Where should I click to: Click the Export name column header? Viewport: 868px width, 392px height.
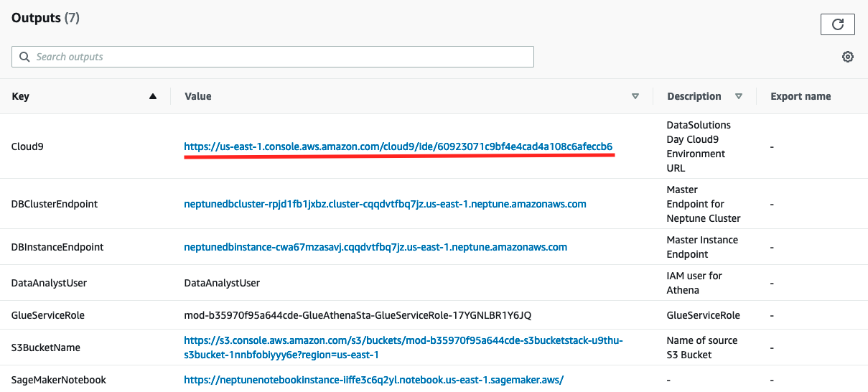tap(801, 96)
